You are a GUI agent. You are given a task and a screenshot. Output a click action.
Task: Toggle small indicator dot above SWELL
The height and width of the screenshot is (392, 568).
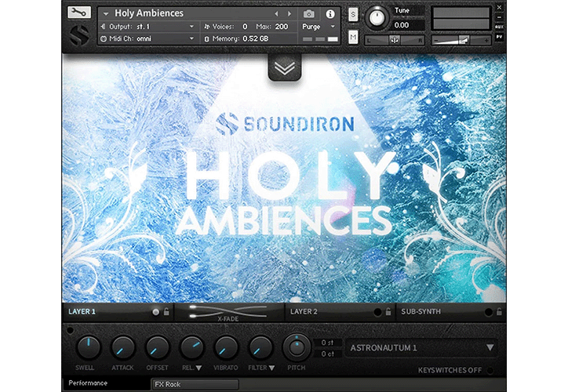pyautogui.click(x=70, y=330)
